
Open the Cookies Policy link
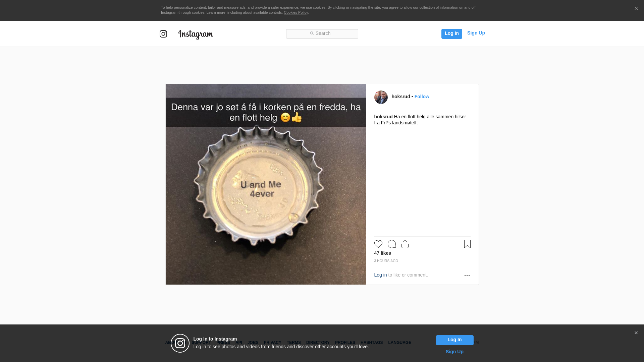click(296, 12)
